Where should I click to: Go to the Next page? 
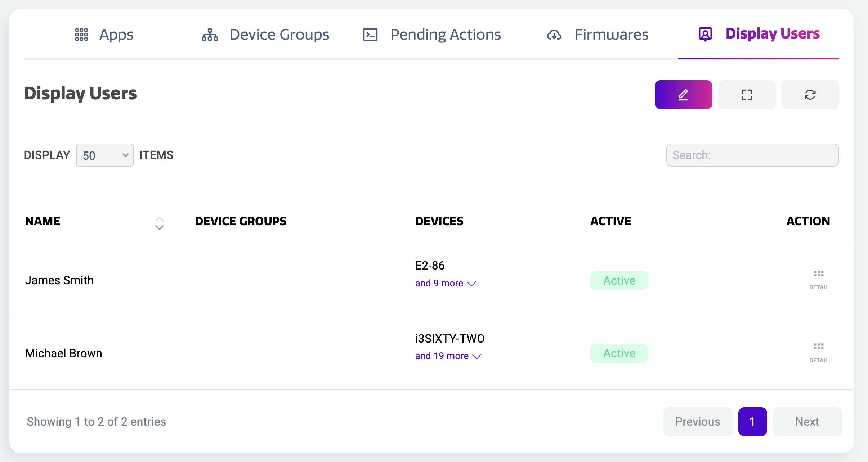807,421
